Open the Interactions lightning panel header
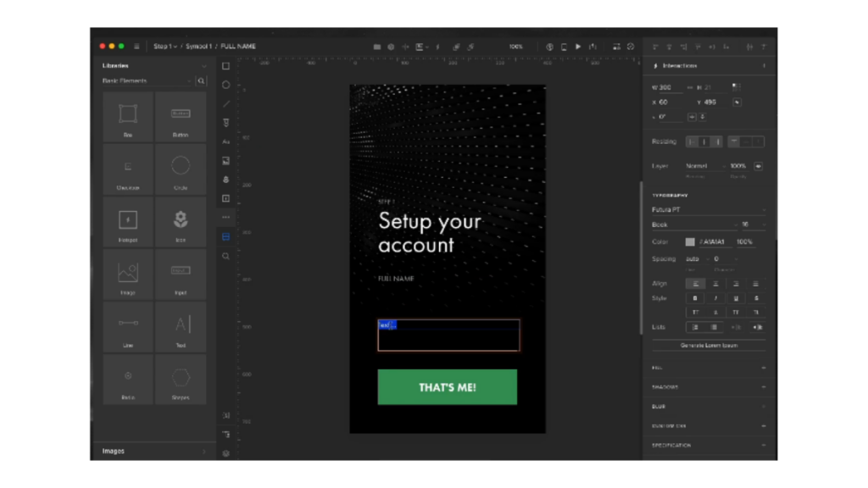This screenshot has height=488, width=868. pos(709,65)
